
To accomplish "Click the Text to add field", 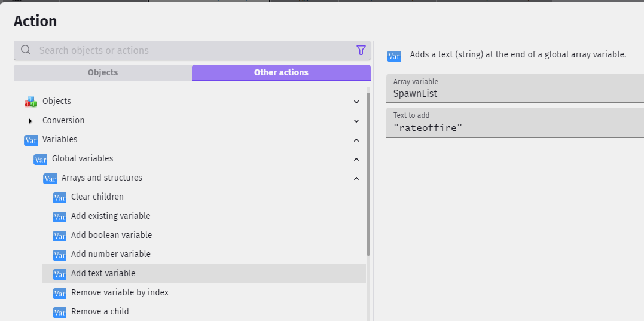I will (515, 123).
